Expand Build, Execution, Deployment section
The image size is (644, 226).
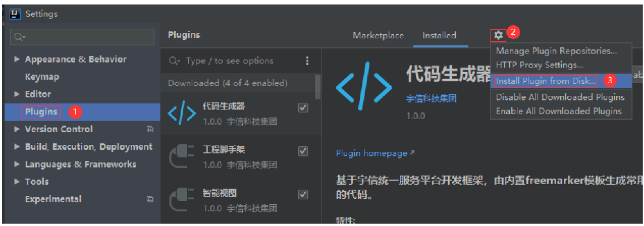click(17, 147)
